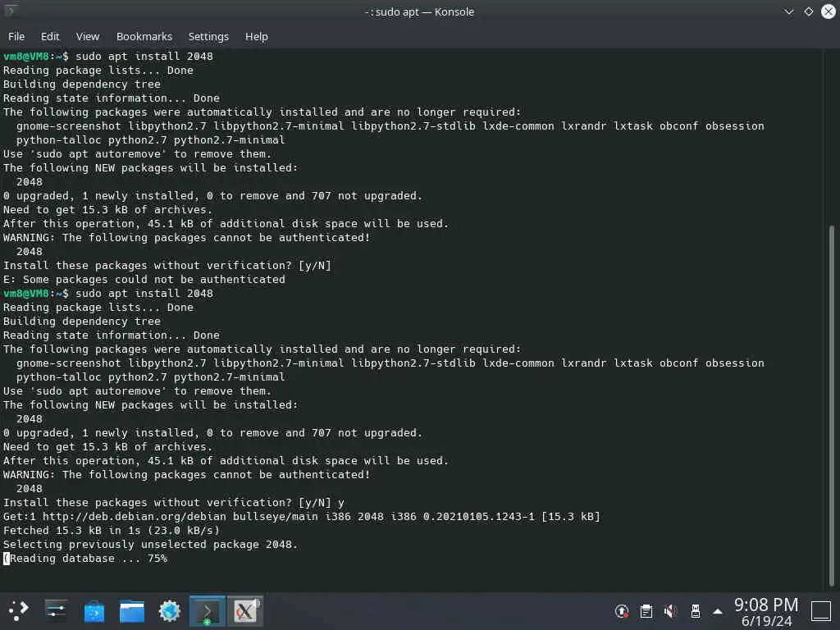Click the prompt line answered with 'y'
The height and width of the screenshot is (630, 840).
[x=174, y=503]
